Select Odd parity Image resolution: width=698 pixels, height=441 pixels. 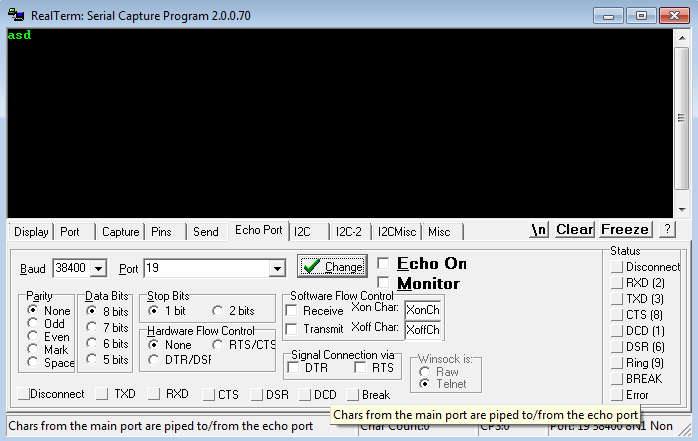32,323
